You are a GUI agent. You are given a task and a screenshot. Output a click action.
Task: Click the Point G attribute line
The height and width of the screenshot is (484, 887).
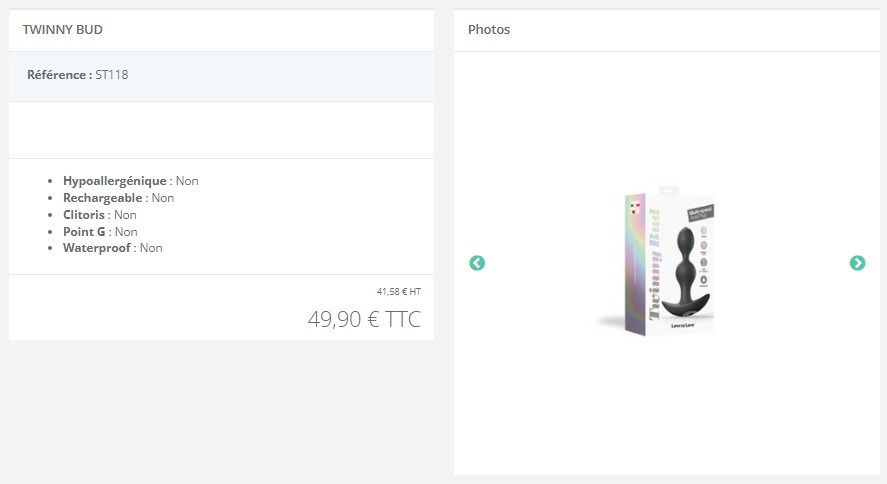(x=100, y=232)
